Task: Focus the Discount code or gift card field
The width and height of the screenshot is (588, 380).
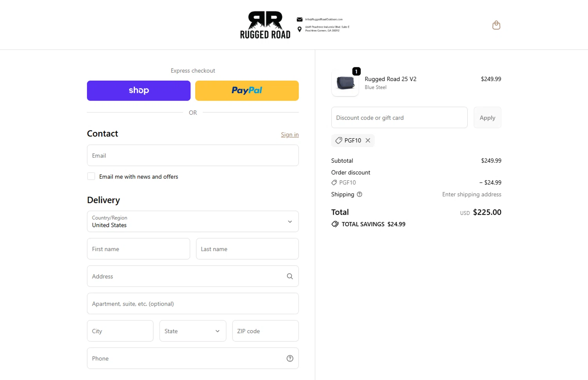Action: click(x=399, y=118)
